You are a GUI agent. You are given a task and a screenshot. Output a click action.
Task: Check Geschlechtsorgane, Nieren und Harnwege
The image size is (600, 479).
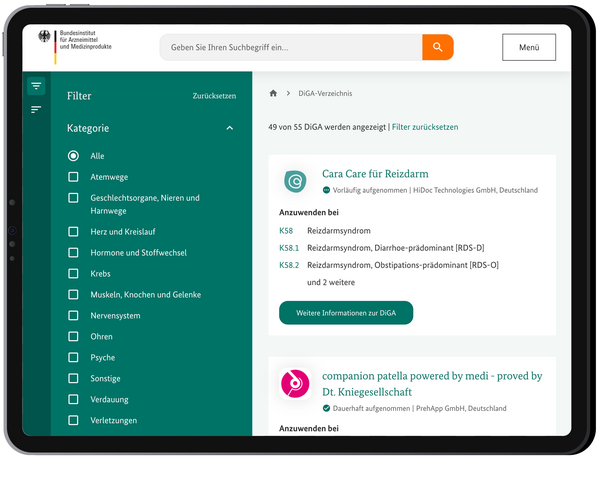(x=73, y=198)
